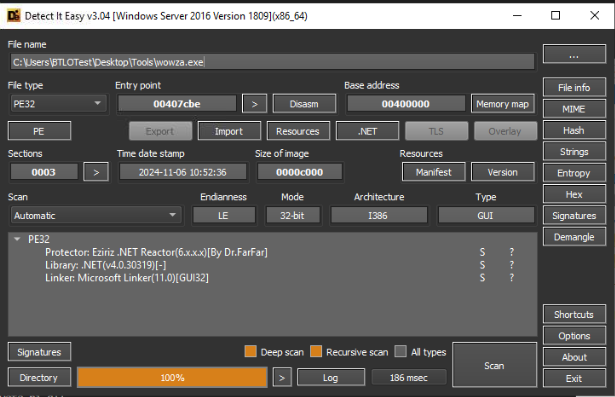Click the Architecture I386 field
This screenshot has height=397, width=615.
click(378, 215)
